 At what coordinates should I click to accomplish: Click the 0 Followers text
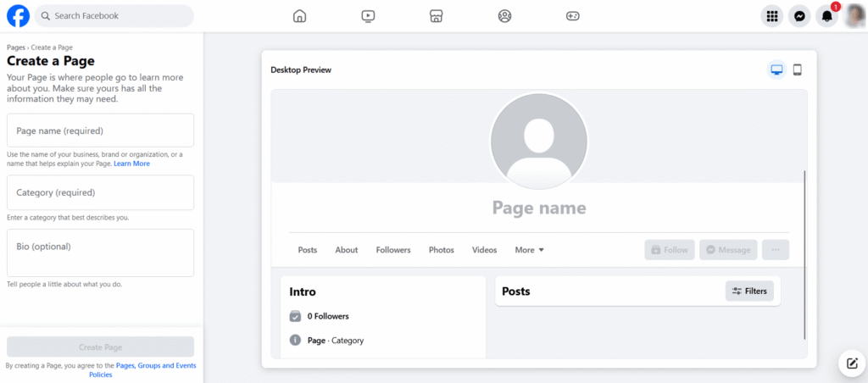[328, 317]
